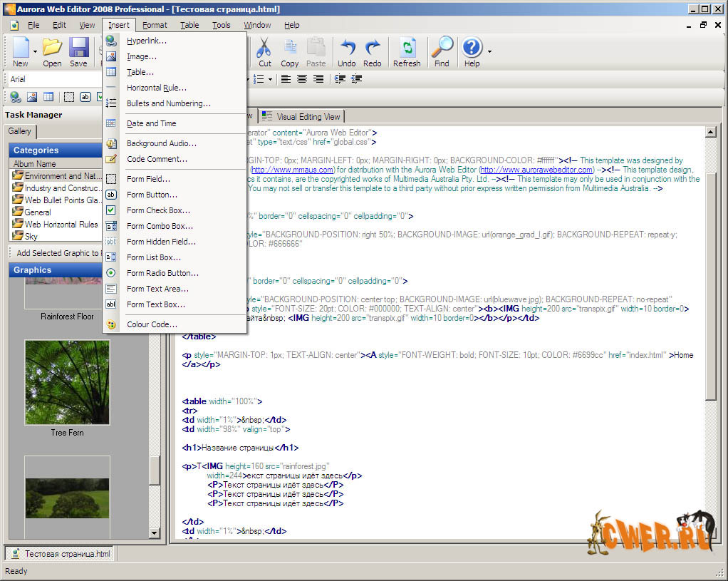This screenshot has width=728, height=581.
Task: Undo the last action via toolbar
Action: point(347,52)
